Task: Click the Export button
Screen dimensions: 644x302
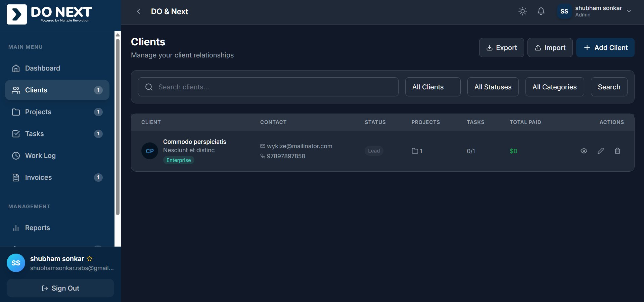Action: (x=501, y=48)
